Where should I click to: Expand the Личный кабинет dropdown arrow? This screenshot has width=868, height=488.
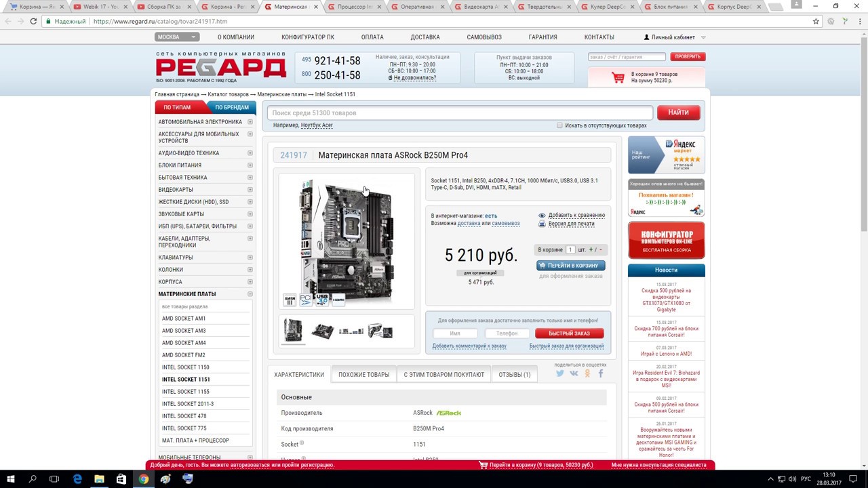tap(703, 38)
